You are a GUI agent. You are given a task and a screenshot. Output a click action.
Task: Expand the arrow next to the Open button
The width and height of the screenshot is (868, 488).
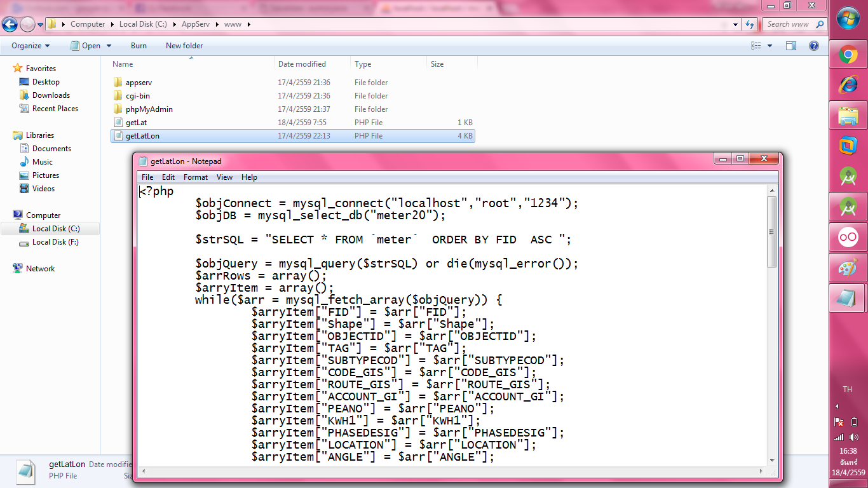pos(109,46)
